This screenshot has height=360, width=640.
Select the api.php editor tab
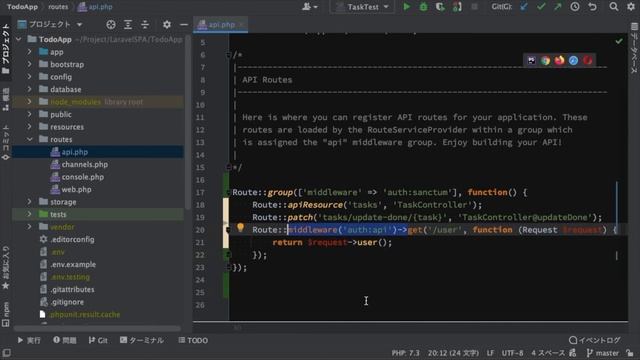(x=221, y=24)
